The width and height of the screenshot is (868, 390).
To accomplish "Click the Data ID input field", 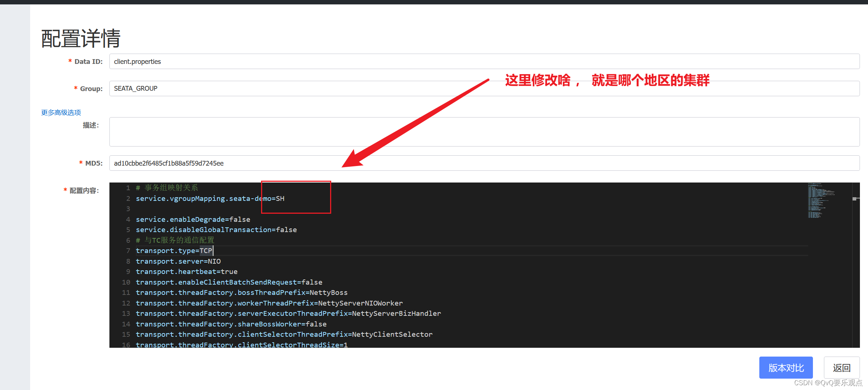I will [484, 61].
